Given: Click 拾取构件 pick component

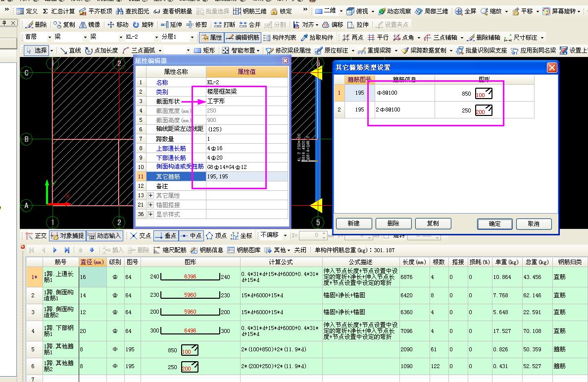Looking at the screenshot, I should pyautogui.click(x=317, y=37).
